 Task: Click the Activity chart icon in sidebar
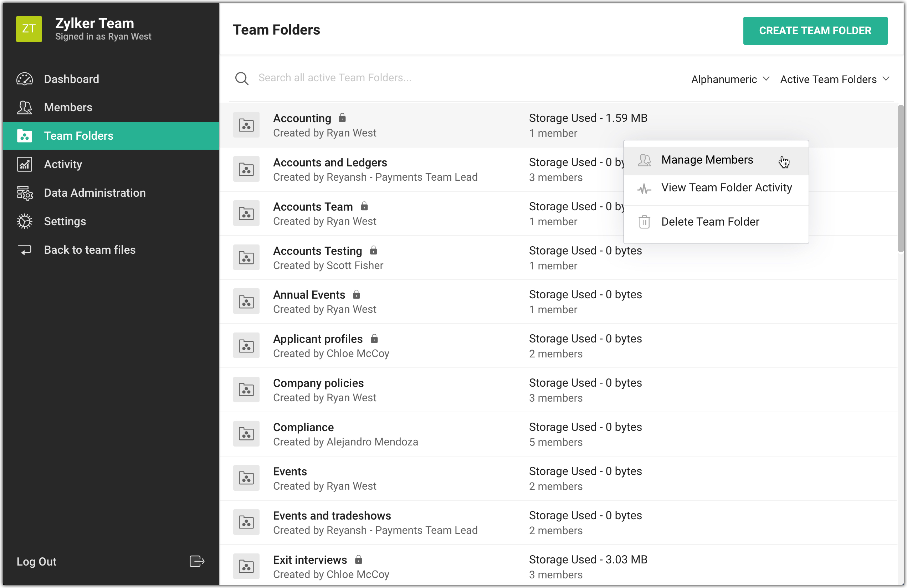click(24, 164)
